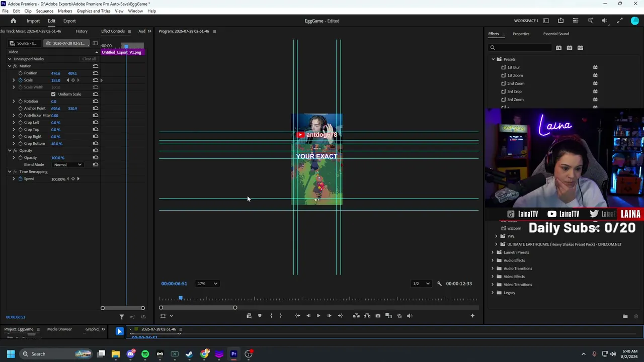Open the 17% zoom level dropdown
This screenshot has height=362, width=644.
207,284
